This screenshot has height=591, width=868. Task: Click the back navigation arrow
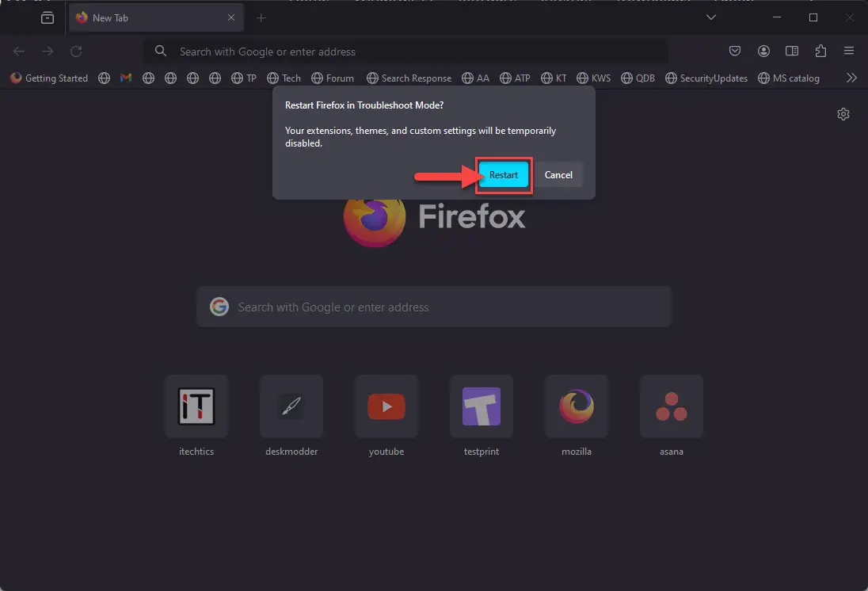[x=19, y=51]
